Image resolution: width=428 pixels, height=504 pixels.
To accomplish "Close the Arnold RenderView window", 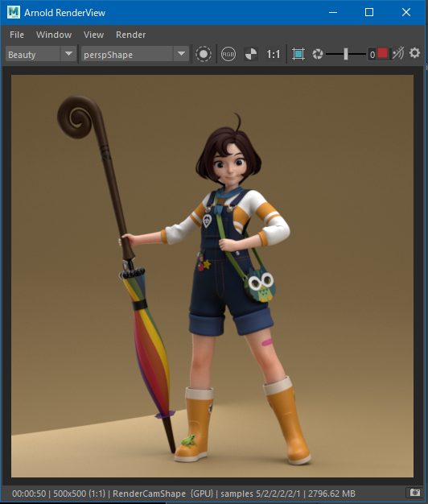I will (x=406, y=12).
